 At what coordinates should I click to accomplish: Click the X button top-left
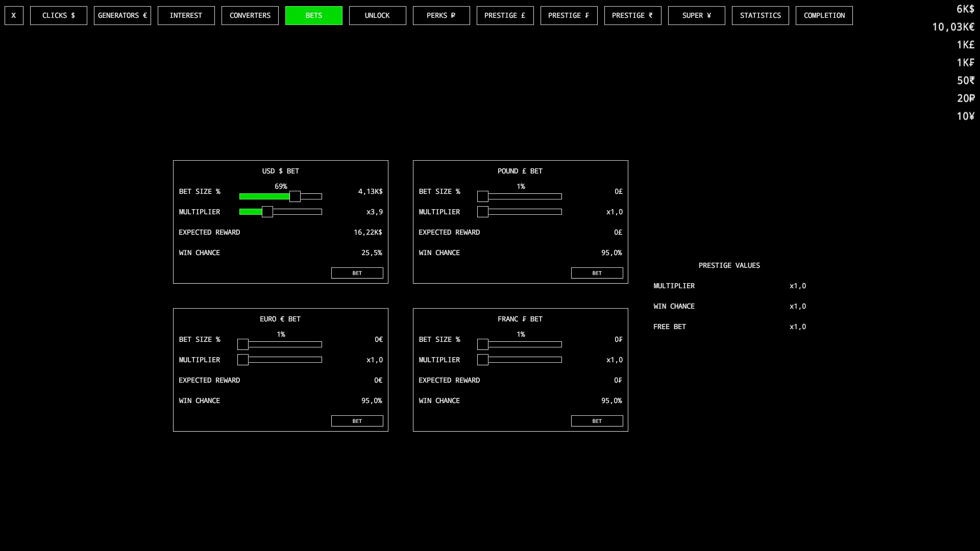tap(13, 15)
